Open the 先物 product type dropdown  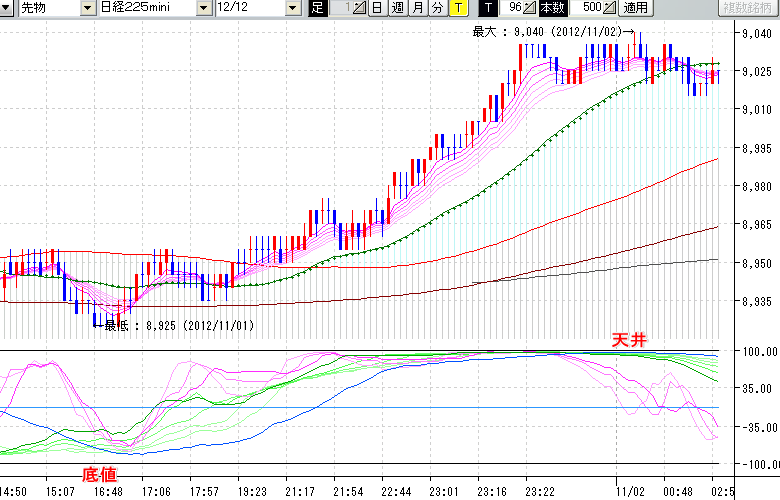[88, 8]
